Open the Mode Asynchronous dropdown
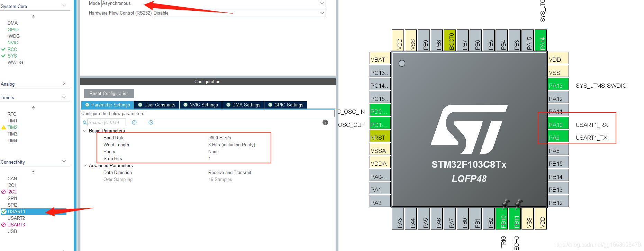 coord(214,3)
